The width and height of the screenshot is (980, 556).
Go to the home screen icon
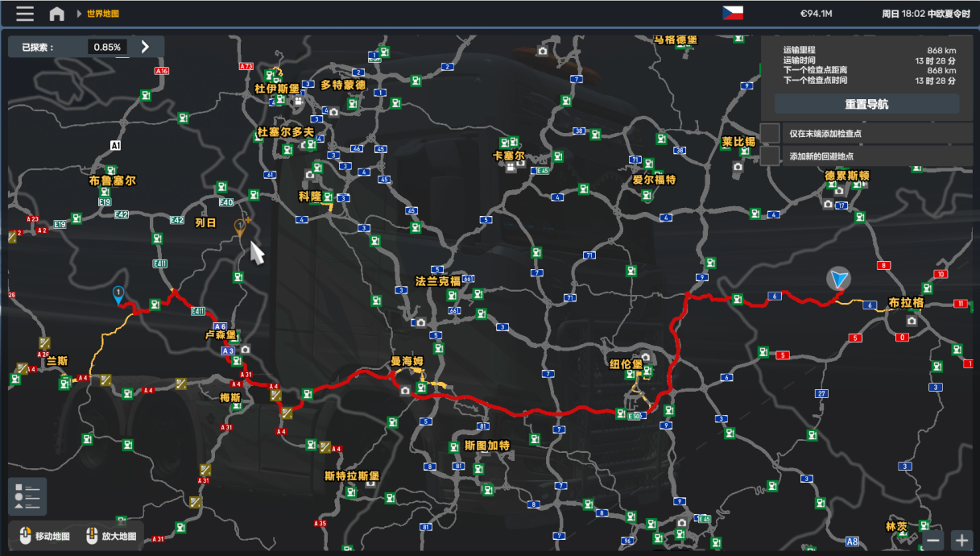coord(56,14)
